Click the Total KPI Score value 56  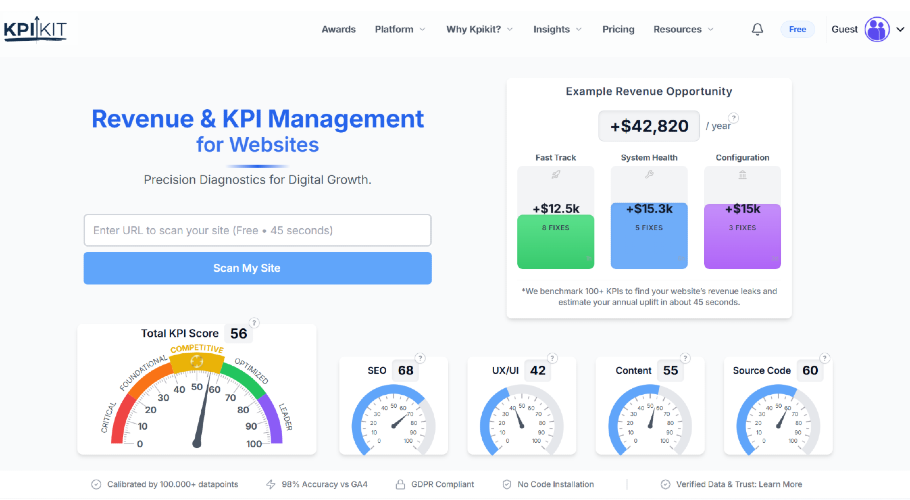[239, 334]
